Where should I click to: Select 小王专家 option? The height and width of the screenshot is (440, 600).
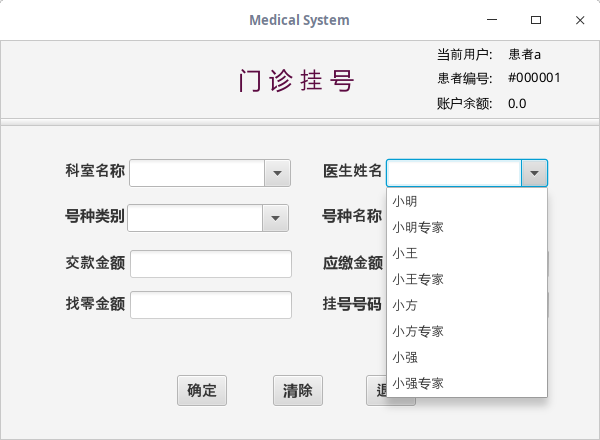coord(418,279)
